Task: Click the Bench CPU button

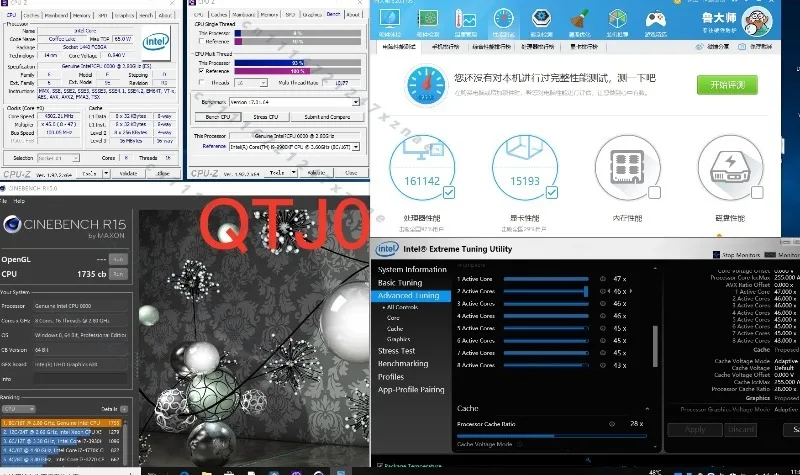Action: [x=218, y=117]
